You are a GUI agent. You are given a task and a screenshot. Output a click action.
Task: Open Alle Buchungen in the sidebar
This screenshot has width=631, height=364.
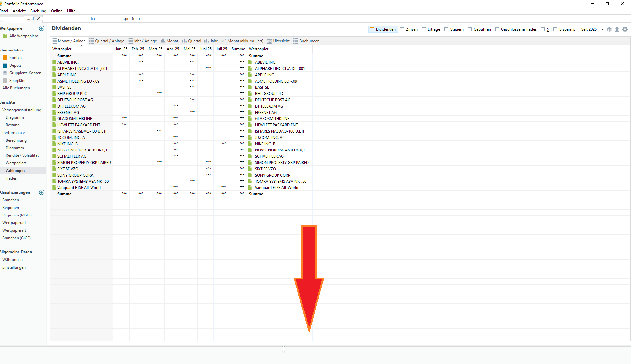click(x=16, y=88)
